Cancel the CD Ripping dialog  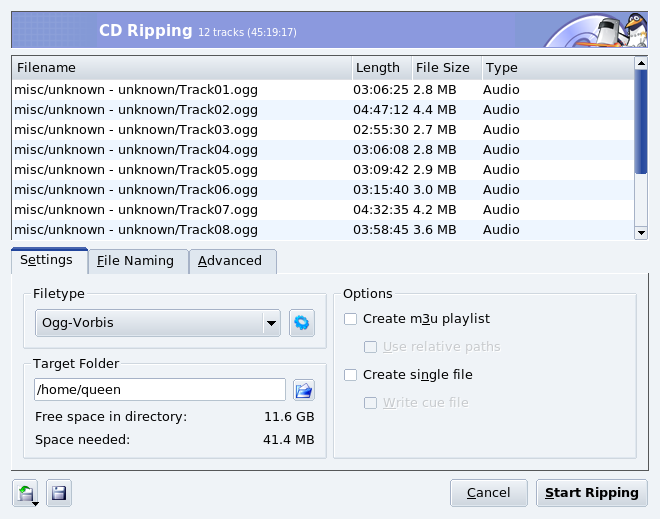coord(488,493)
